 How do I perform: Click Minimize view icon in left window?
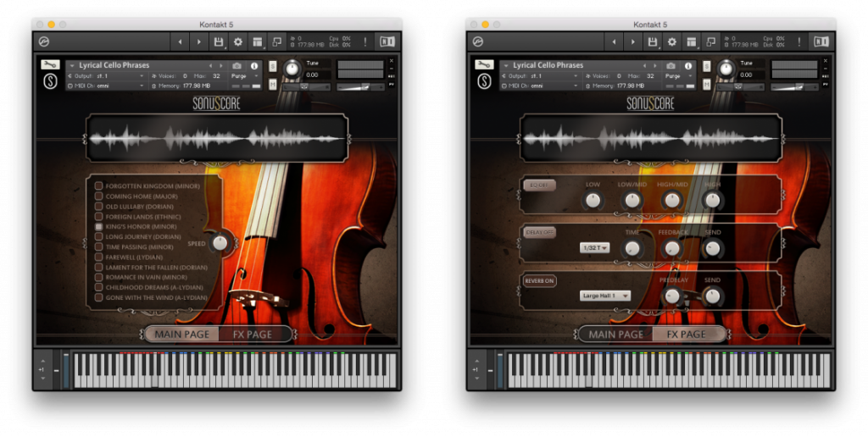277,41
